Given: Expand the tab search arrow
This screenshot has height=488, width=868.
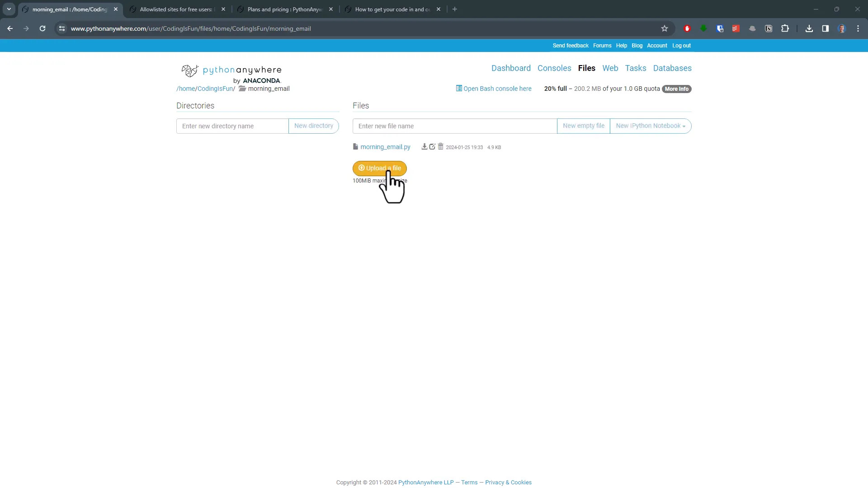Looking at the screenshot, I should click(x=9, y=9).
